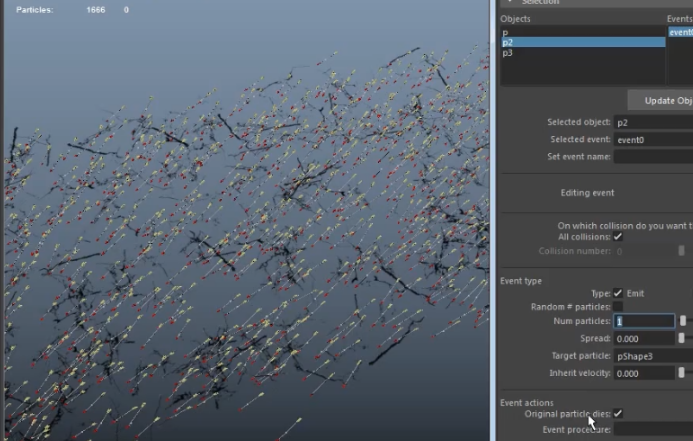This screenshot has width=693, height=441.
Task: Click the Event procedure field
Action: click(x=653, y=429)
